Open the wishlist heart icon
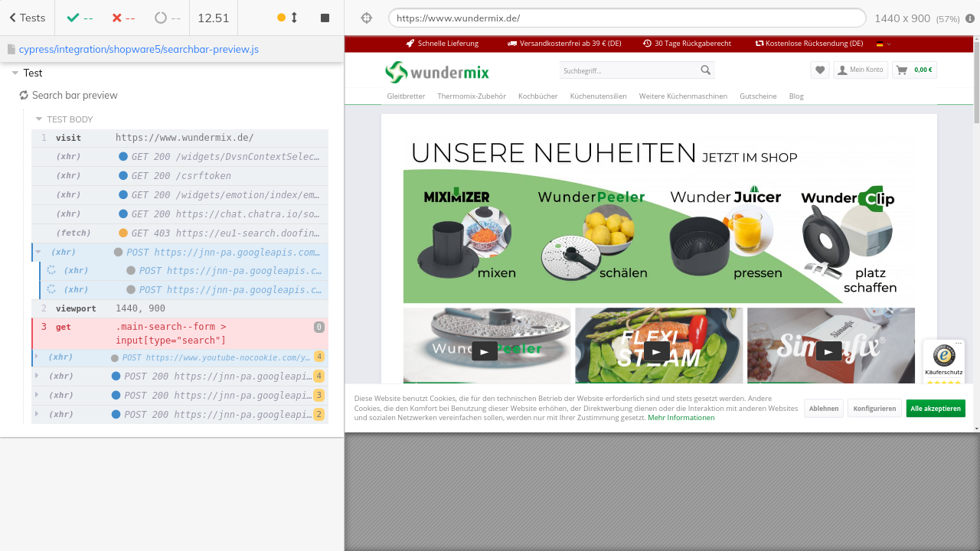 [820, 70]
